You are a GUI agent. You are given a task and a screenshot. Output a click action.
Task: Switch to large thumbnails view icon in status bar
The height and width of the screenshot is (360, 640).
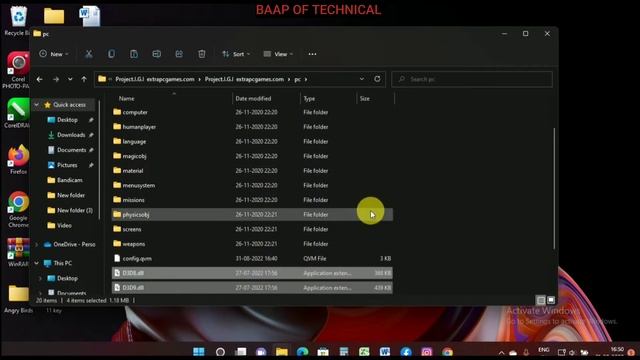coord(551,300)
